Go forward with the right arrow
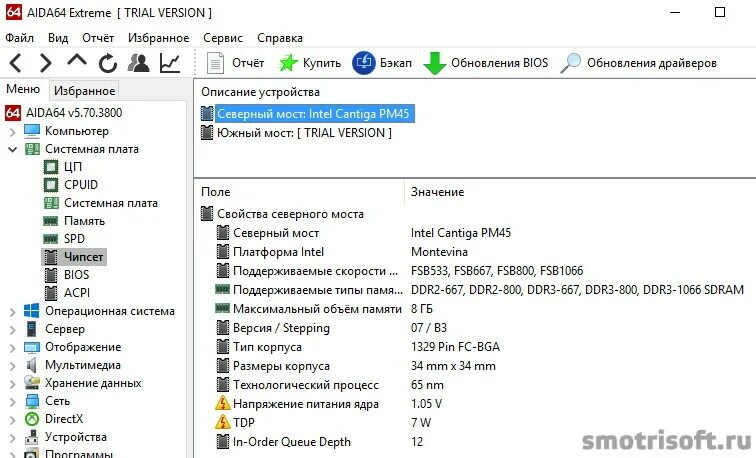The height and width of the screenshot is (458, 756). [x=45, y=63]
